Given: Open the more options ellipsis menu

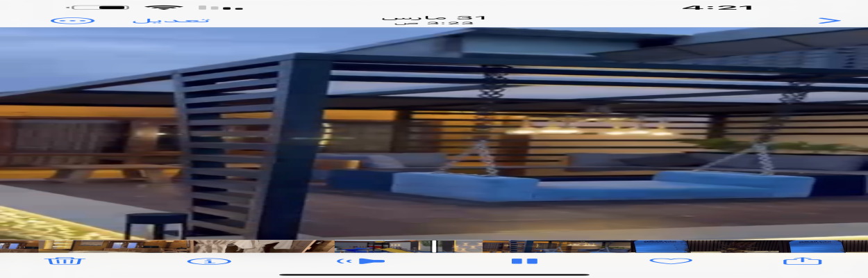Looking at the screenshot, I should click(73, 20).
